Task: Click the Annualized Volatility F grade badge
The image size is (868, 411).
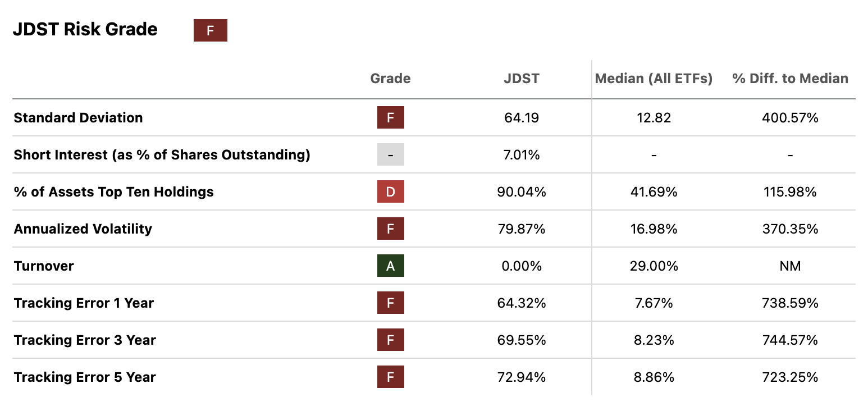Action: (390, 229)
